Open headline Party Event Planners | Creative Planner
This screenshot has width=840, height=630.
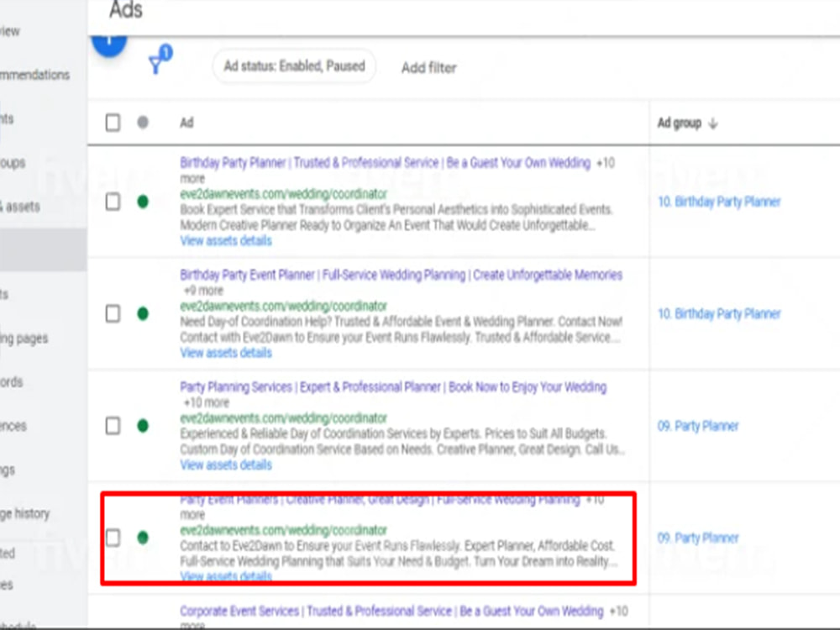tap(380, 500)
